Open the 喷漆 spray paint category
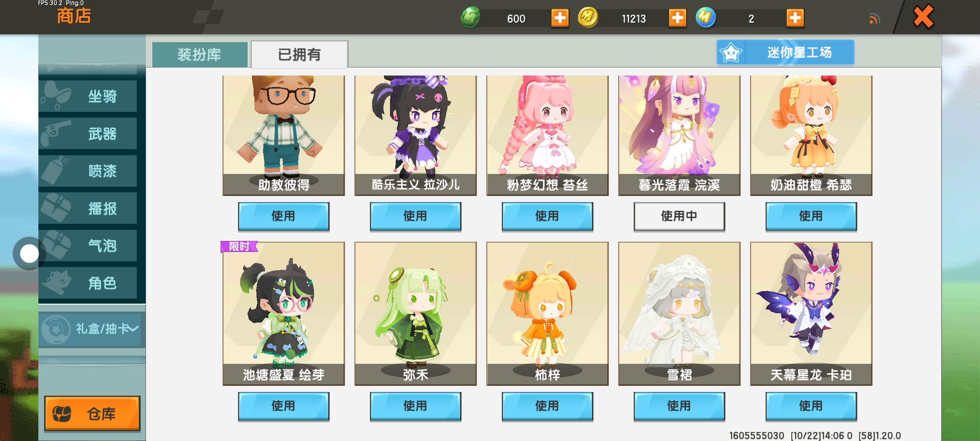The height and width of the screenshot is (441, 980). [88, 171]
